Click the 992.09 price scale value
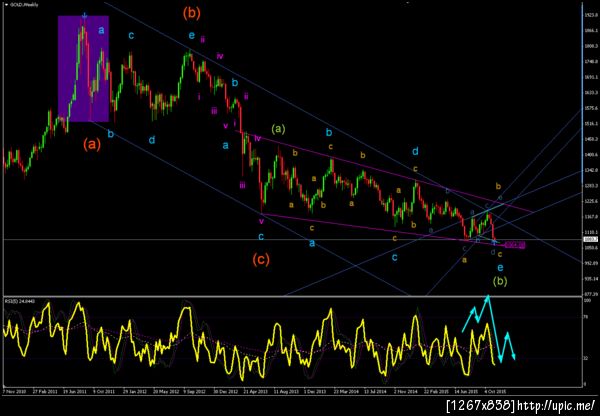This screenshot has height=416, width=600. click(591, 263)
